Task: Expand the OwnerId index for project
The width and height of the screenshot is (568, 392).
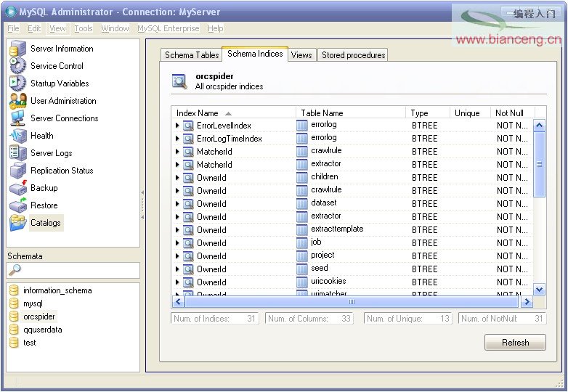Action: pyautogui.click(x=177, y=256)
